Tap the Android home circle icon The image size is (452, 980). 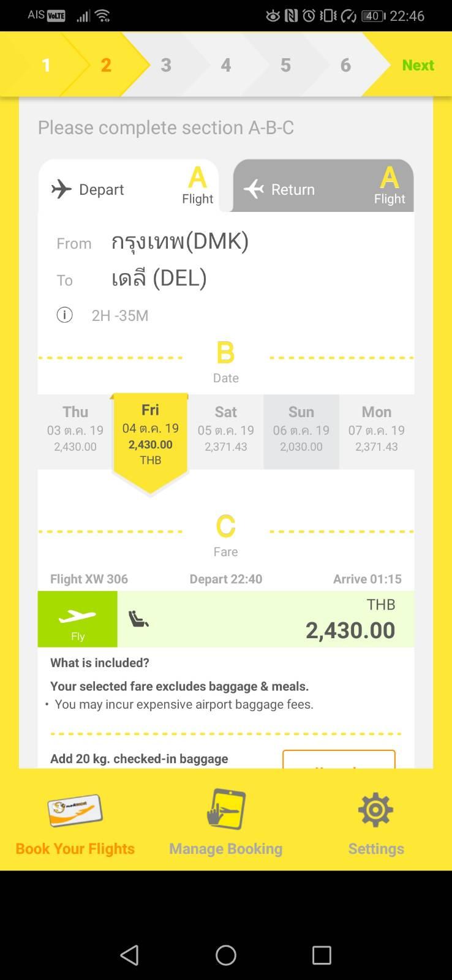click(x=226, y=954)
